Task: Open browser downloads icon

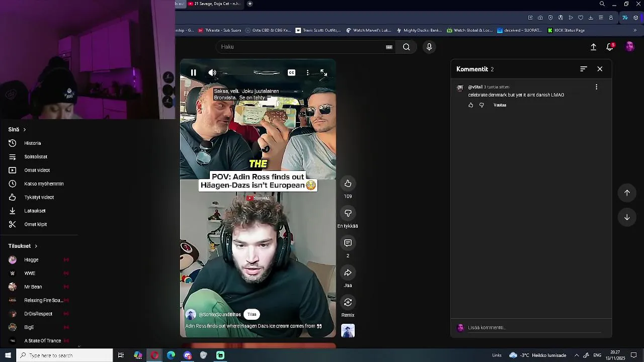Action: [591, 18]
